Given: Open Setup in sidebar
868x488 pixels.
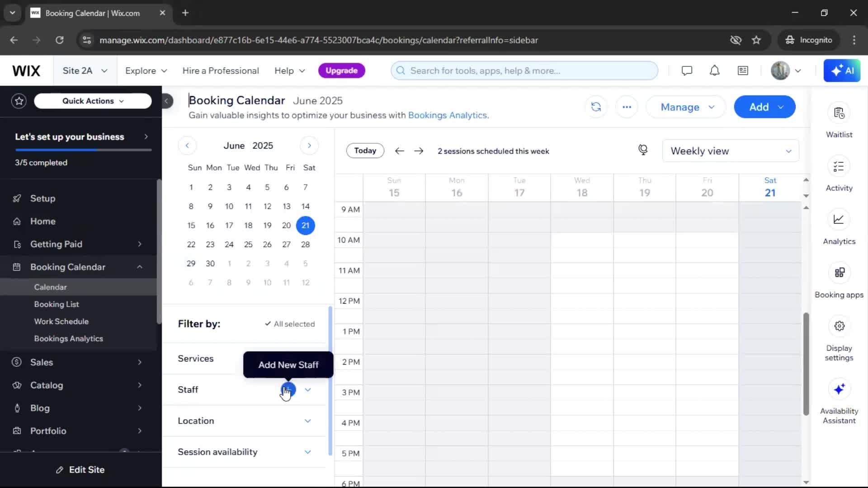Looking at the screenshot, I should pos(42,198).
